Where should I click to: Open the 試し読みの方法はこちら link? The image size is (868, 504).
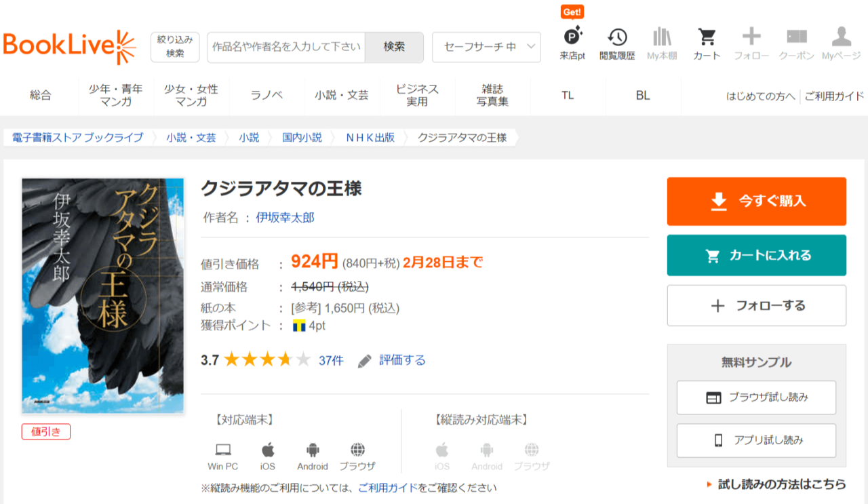click(x=782, y=484)
